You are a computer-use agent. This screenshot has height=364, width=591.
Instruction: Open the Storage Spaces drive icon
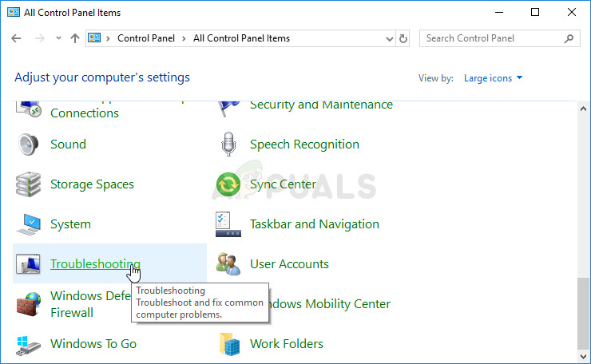[28, 184]
